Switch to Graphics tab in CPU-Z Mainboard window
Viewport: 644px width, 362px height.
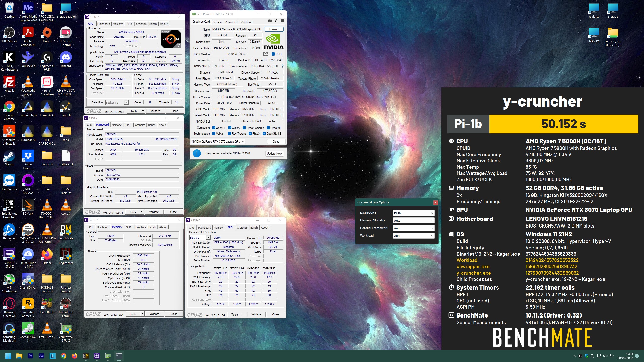[x=140, y=125]
